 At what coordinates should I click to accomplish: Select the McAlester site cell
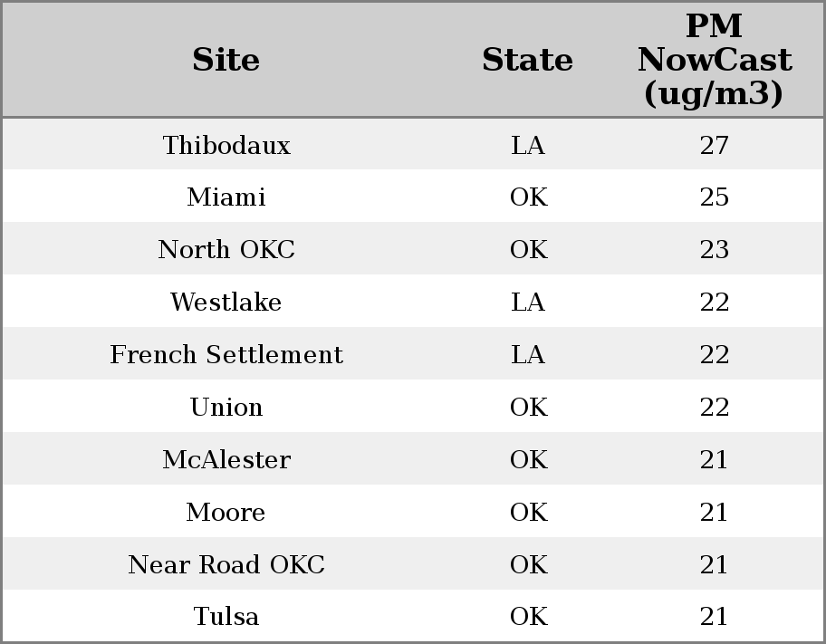coord(226,459)
